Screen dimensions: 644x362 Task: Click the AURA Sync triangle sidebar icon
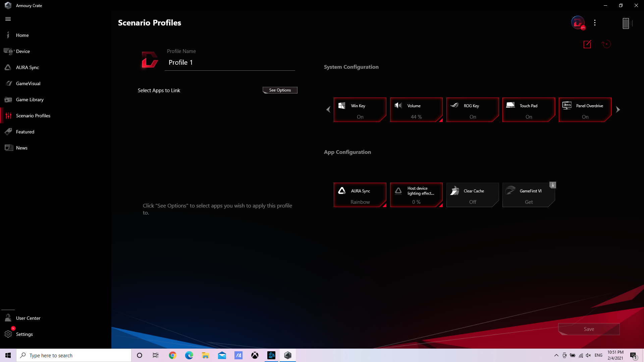(x=8, y=67)
